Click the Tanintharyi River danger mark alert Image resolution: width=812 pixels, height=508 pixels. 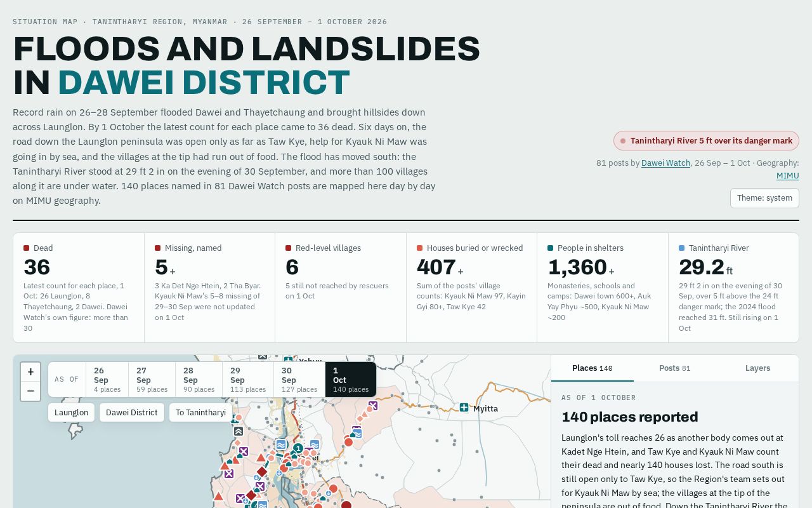pos(706,141)
